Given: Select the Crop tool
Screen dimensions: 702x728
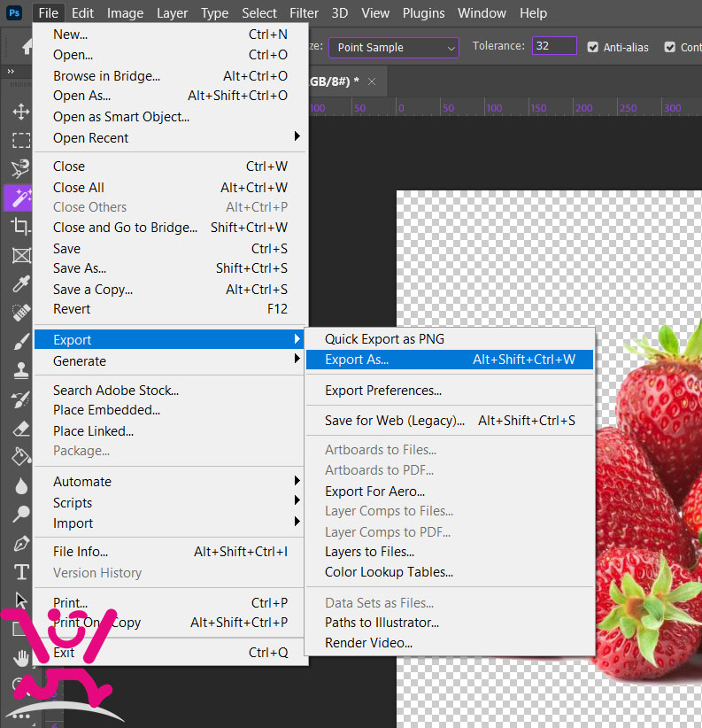Looking at the screenshot, I should click(x=20, y=226).
